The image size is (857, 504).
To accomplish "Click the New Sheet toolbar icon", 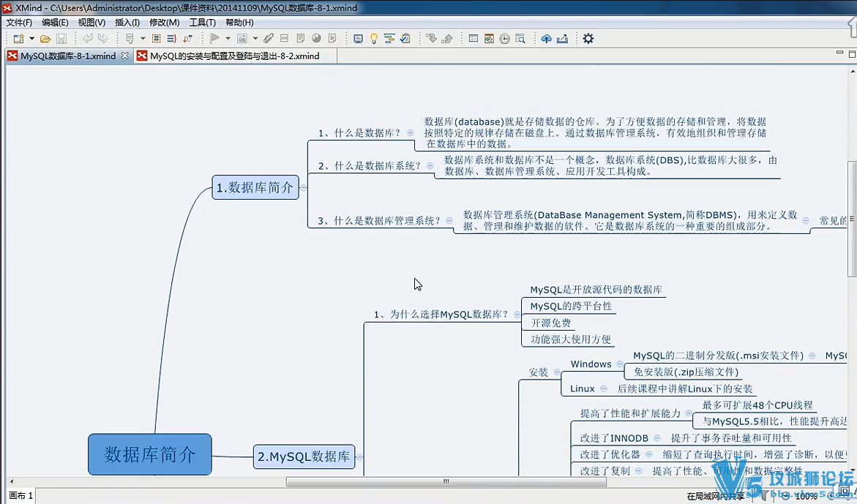I will (x=474, y=38).
